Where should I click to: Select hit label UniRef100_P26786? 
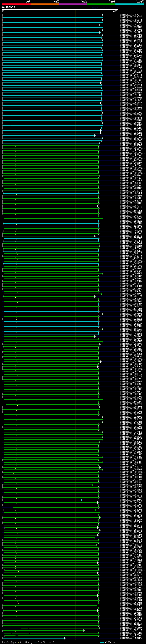[x=131, y=567]
